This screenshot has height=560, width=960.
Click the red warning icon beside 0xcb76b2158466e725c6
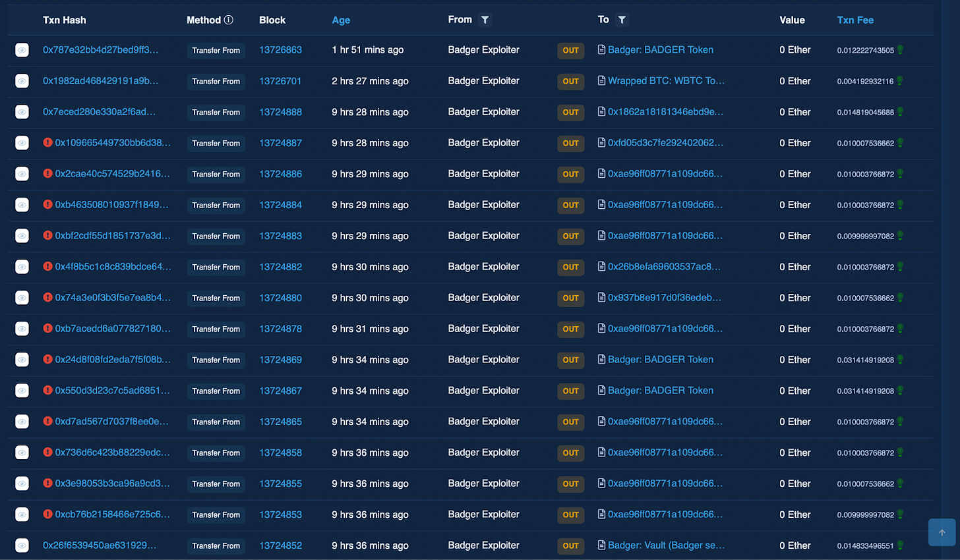point(47,514)
